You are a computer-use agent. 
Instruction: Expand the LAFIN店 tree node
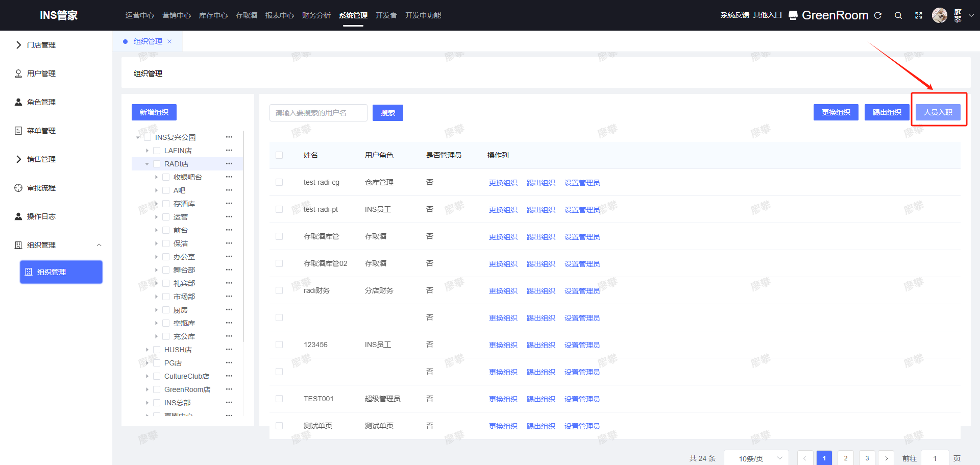click(147, 151)
